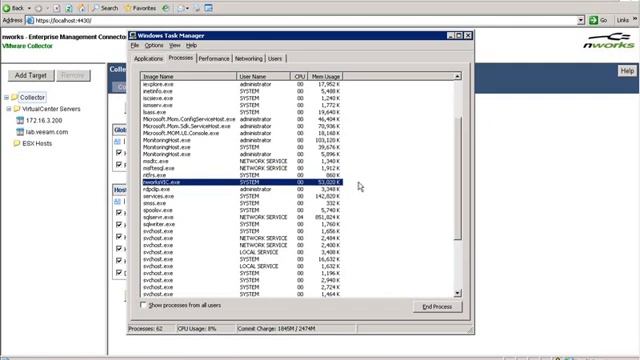This screenshot has width=640, height=360.
Task: Click the process list scroll down arrow
Action: point(458,293)
